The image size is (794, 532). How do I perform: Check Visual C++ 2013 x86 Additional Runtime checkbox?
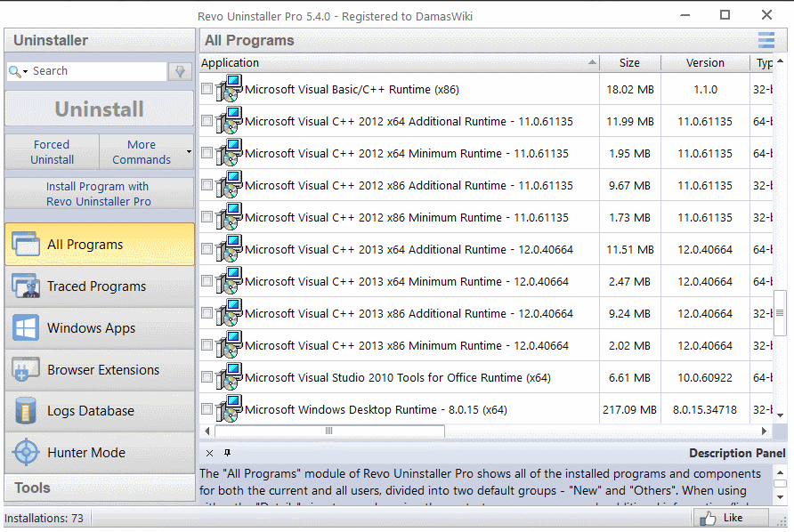point(207,313)
